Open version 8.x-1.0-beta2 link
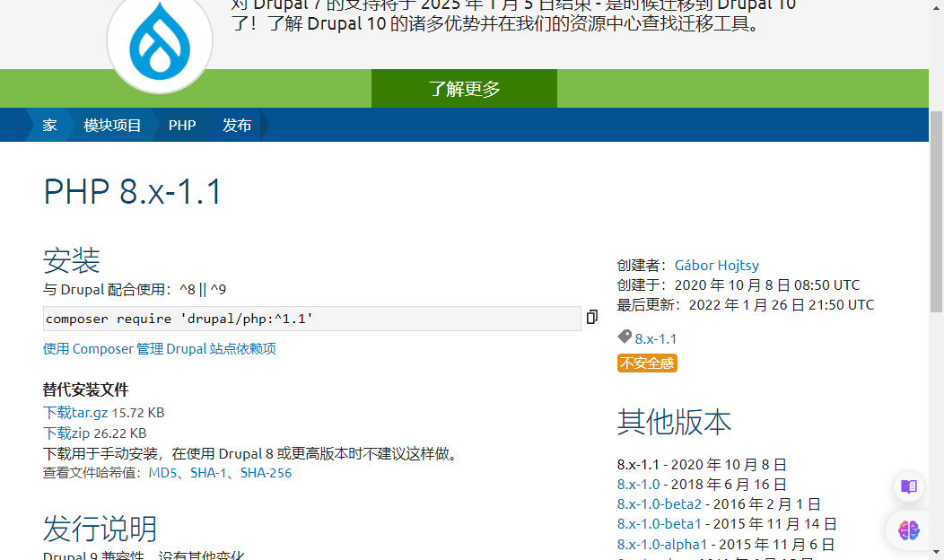 tap(660, 504)
